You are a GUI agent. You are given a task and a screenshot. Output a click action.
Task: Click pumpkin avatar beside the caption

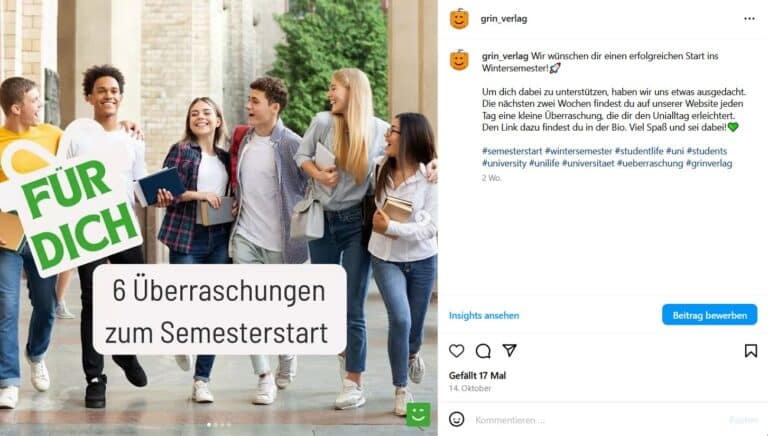click(459, 60)
